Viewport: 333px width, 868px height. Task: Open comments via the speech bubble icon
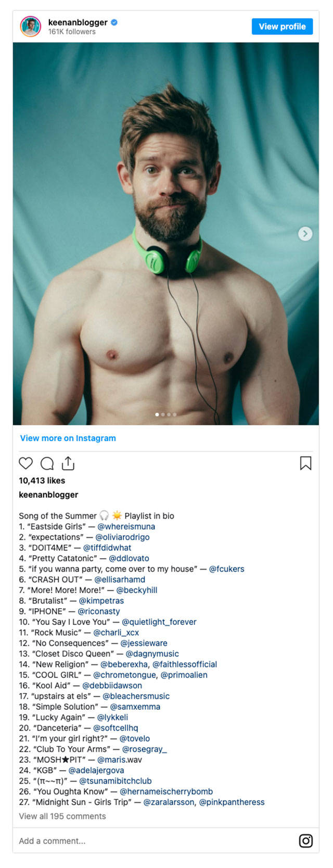47,463
